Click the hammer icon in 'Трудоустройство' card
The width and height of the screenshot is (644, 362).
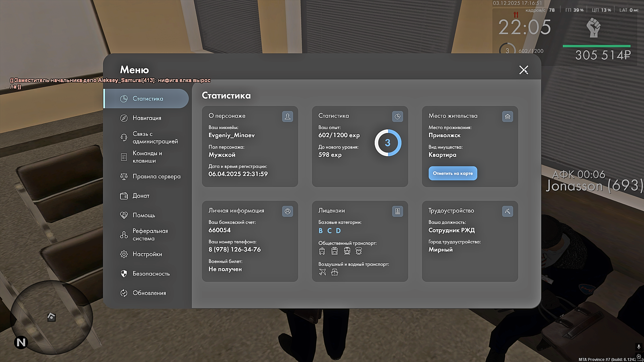click(x=507, y=211)
